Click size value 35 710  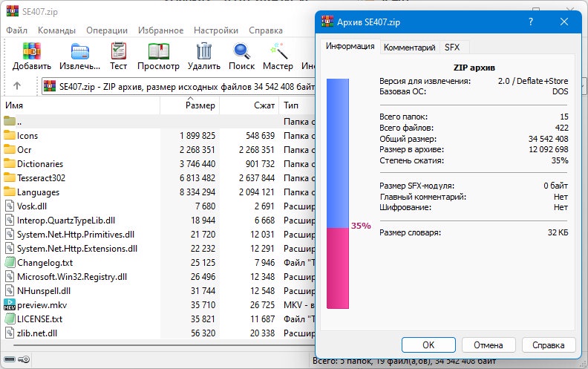[203, 305]
